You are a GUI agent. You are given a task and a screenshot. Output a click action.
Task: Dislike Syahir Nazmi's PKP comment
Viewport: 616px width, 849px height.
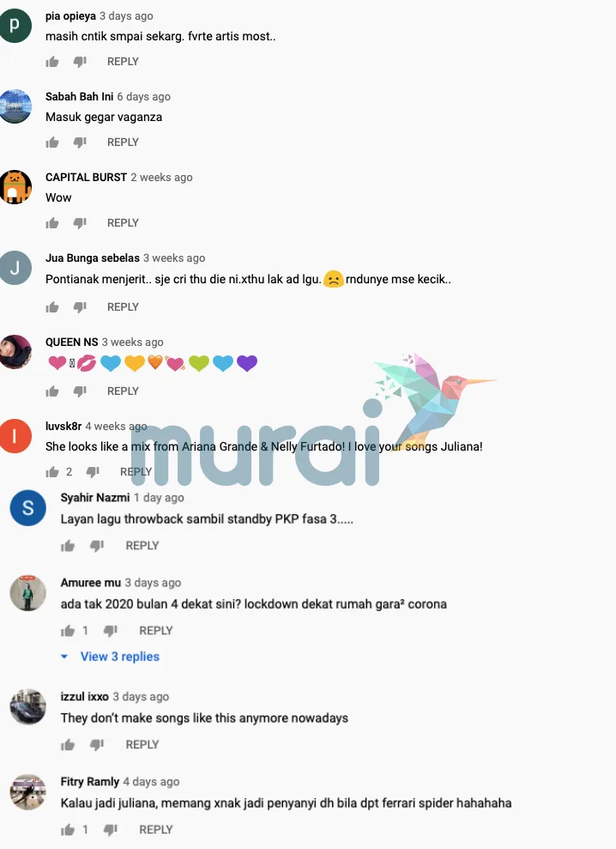(97, 546)
